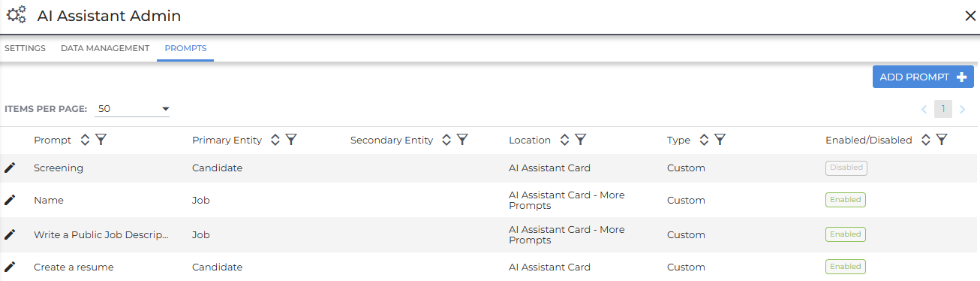
Task: Edit the Screening prompt pencil icon
Action: click(x=10, y=168)
